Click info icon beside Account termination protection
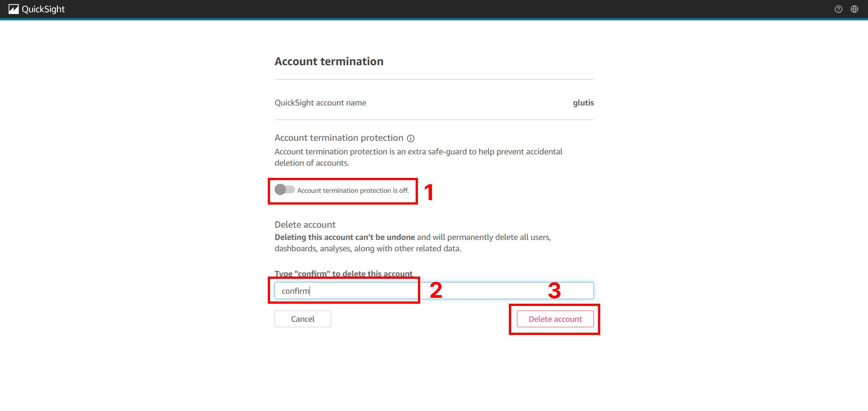The width and height of the screenshot is (868, 411). tap(411, 139)
